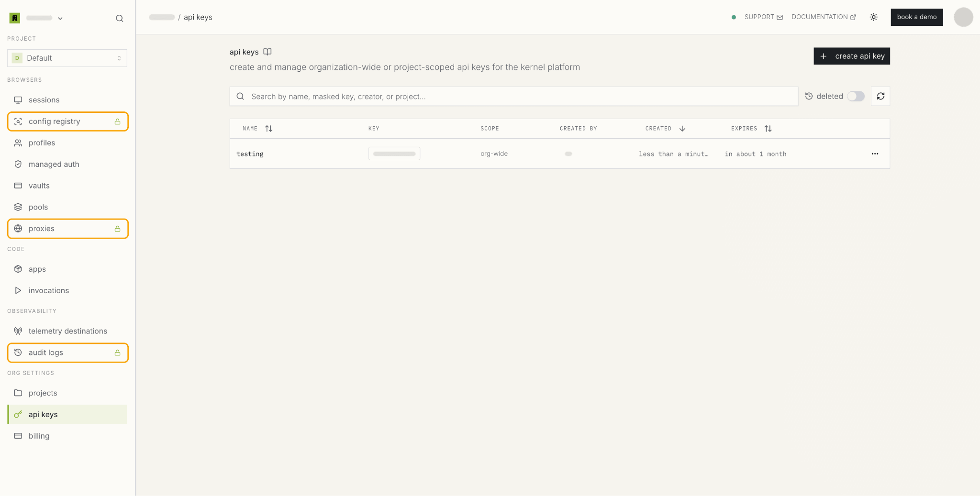
Task: Open SUPPORT link in header
Action: click(x=764, y=17)
